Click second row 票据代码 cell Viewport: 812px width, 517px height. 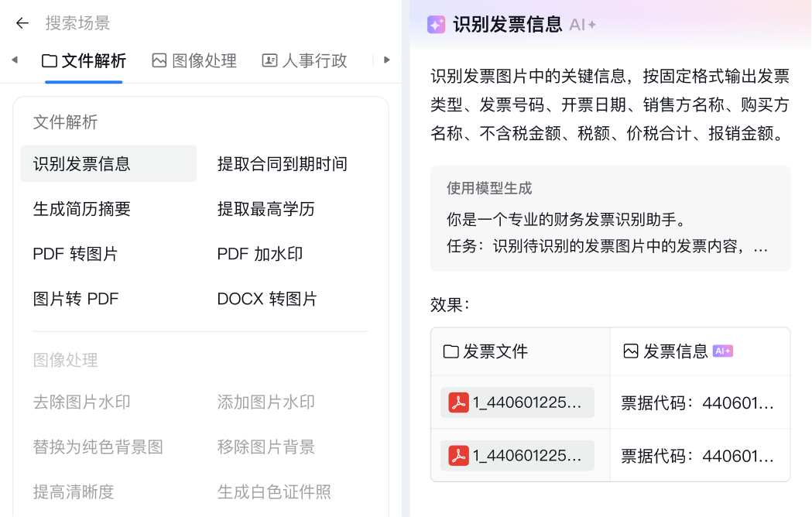(700, 456)
